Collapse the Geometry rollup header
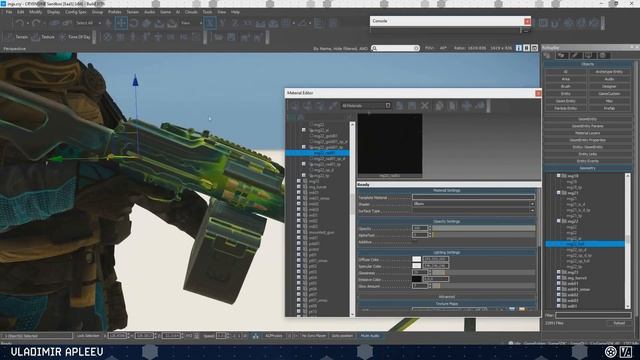The image size is (640, 360). pyautogui.click(x=587, y=168)
